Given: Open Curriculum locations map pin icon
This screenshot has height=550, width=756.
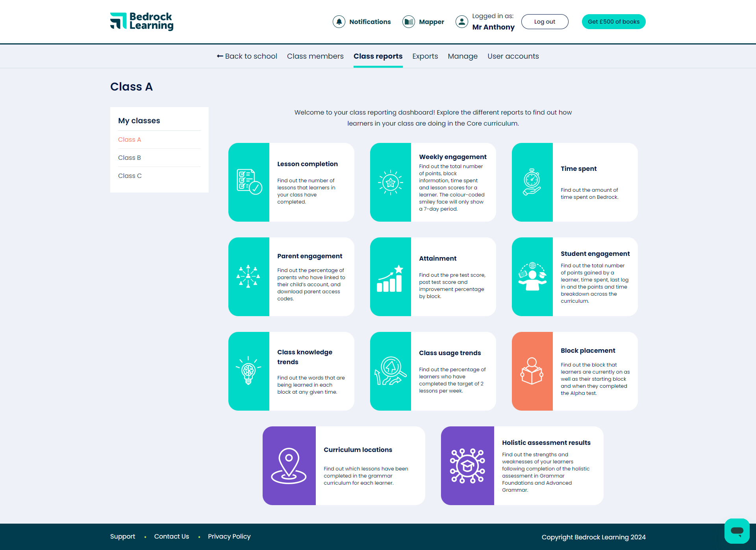Looking at the screenshot, I should point(289,466).
